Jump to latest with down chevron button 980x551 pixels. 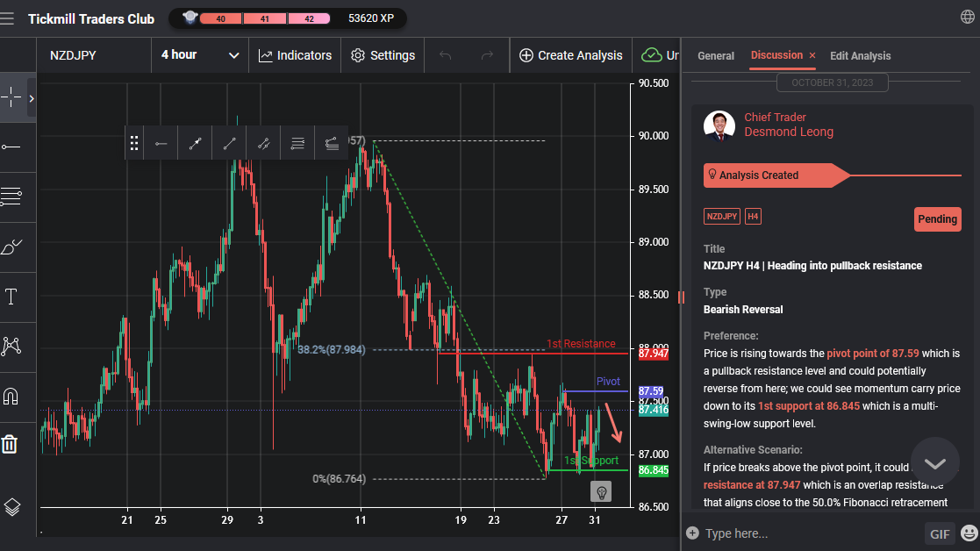935,462
